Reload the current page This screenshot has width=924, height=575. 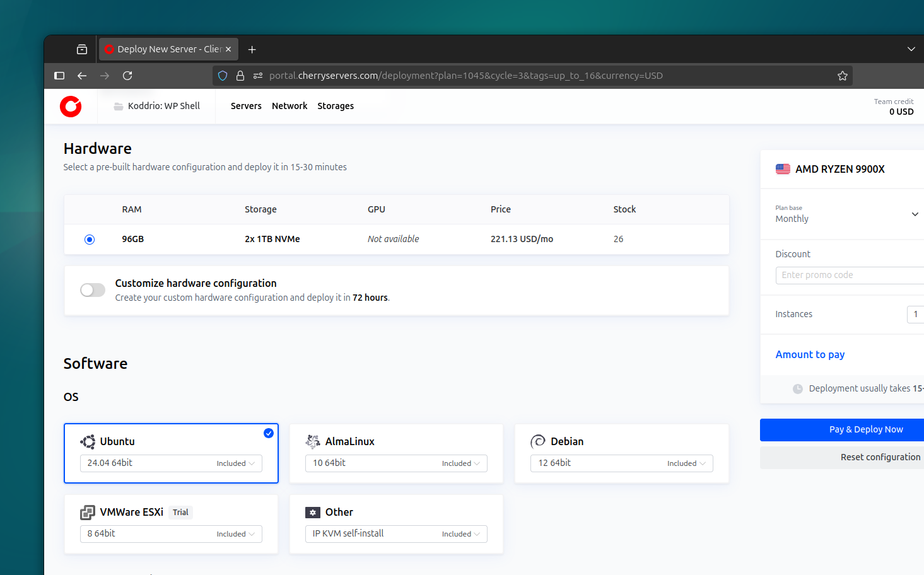point(127,76)
